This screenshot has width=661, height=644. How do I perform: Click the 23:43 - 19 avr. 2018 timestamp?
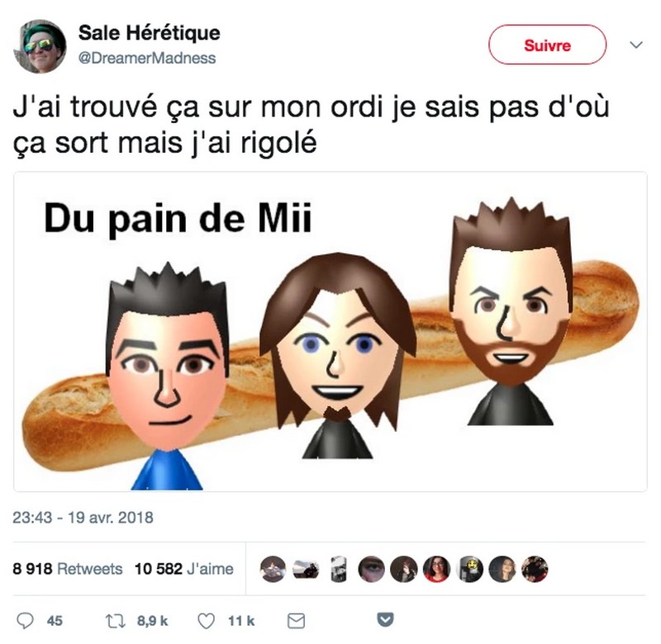(x=83, y=517)
